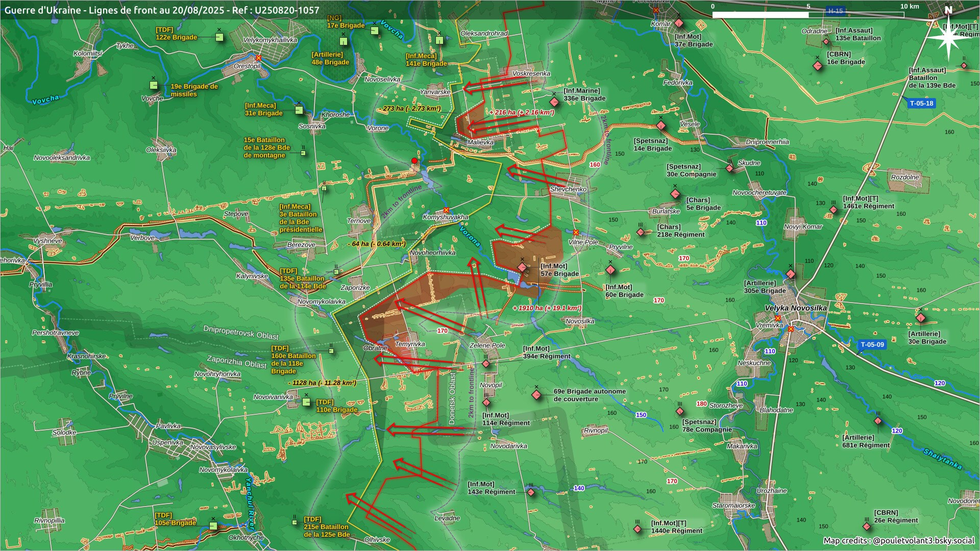The width and height of the screenshot is (980, 551).
Task: Click the '- 273 ha (- 2.73 km²)' label
Action: 410,109
